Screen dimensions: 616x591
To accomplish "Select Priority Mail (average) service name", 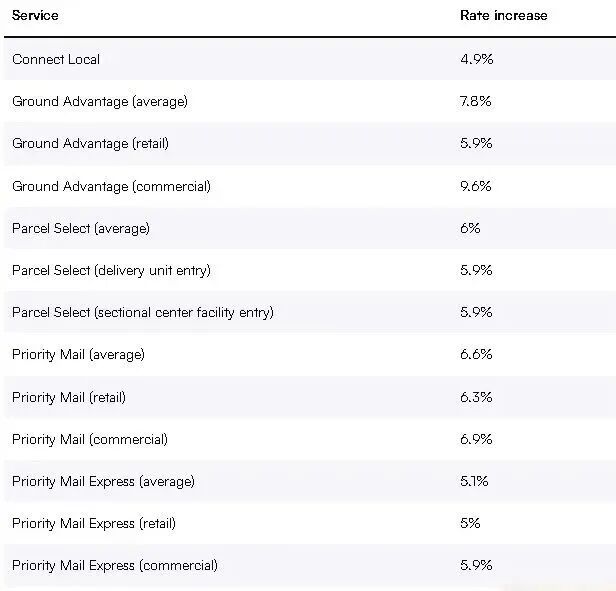I will click(78, 355).
